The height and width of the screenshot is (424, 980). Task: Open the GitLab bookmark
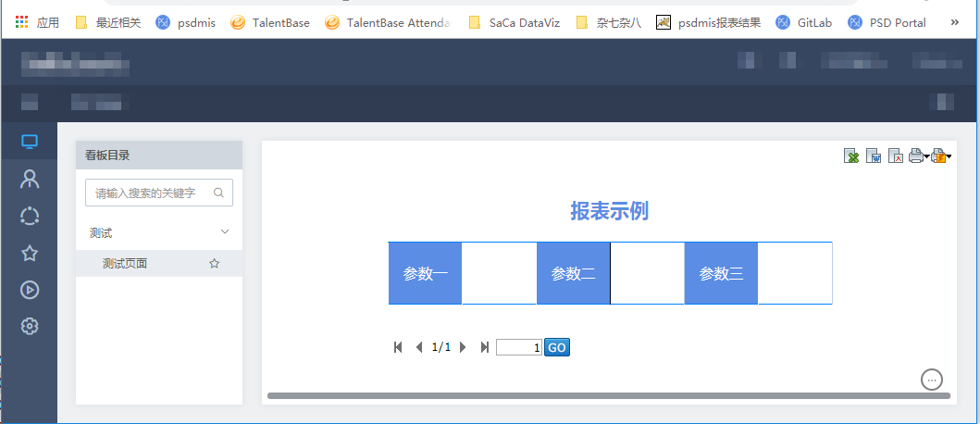tap(807, 22)
